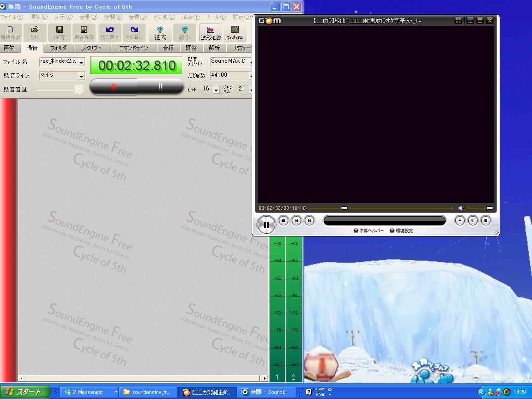Switch to the フォルダ tab
532x399 pixels.
point(58,48)
